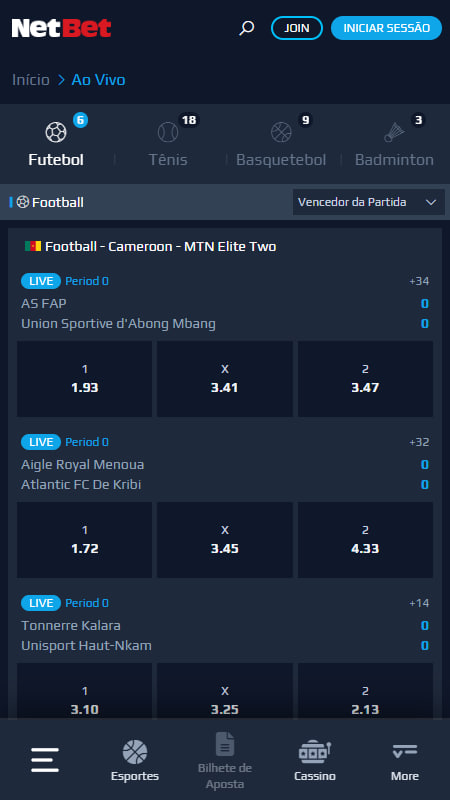Expand +32 markets for Aigle Royal Menoua
Screen dimensions: 450x800
pos(419,442)
